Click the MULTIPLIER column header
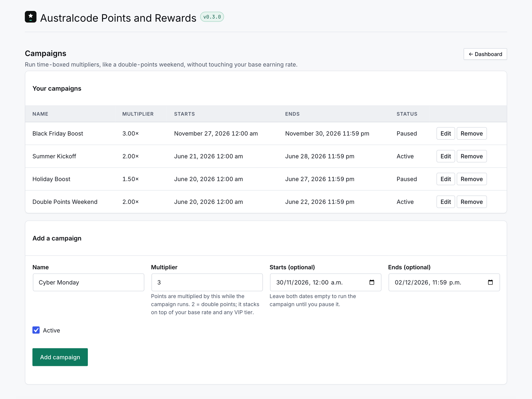The width and height of the screenshot is (532, 399). 138,114
